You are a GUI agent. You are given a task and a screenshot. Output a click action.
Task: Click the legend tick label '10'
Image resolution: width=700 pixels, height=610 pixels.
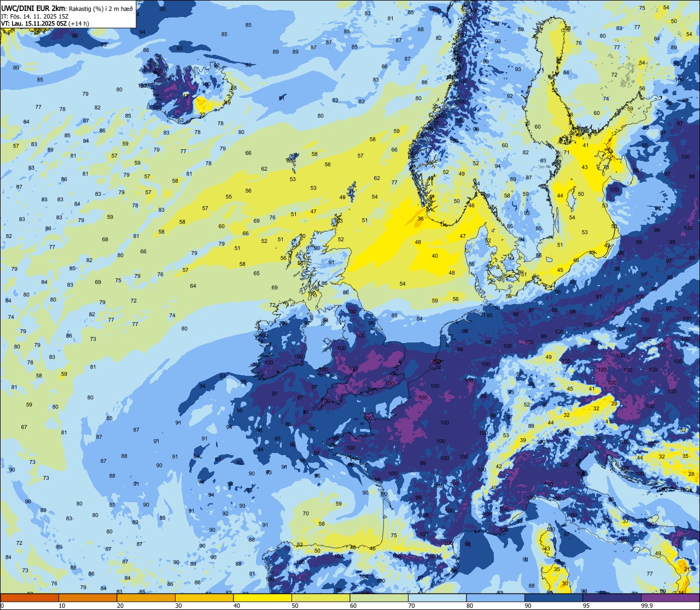[x=62, y=606]
